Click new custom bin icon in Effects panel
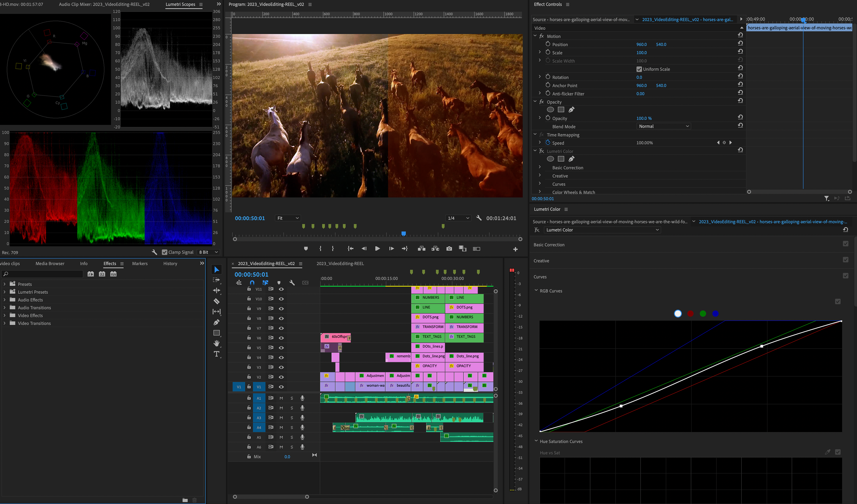857x504 pixels. click(185, 500)
